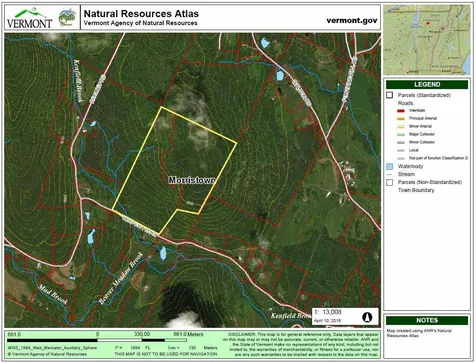Click the Parcels (Standardized) legend box
Viewport: 476px width, 363px height.
click(x=390, y=95)
